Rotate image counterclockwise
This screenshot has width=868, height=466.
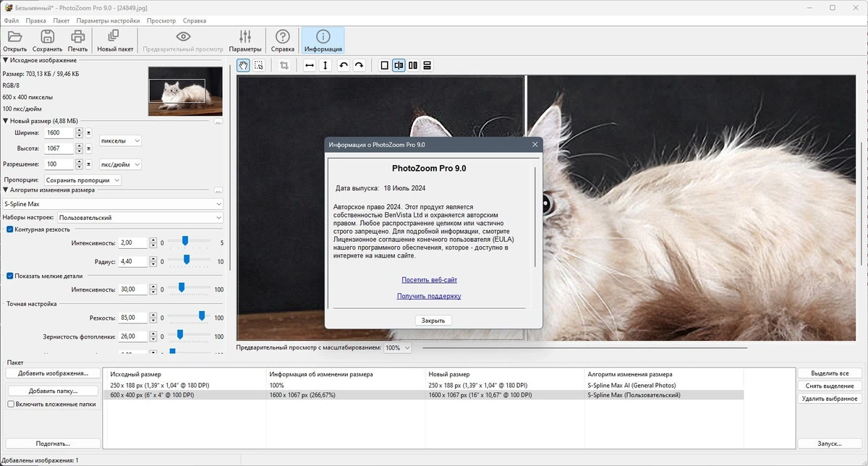point(344,65)
